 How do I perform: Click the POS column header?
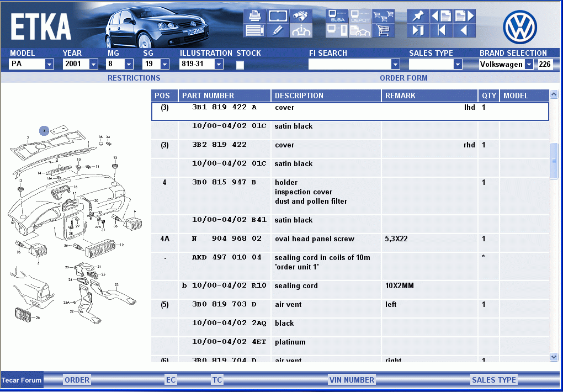164,96
